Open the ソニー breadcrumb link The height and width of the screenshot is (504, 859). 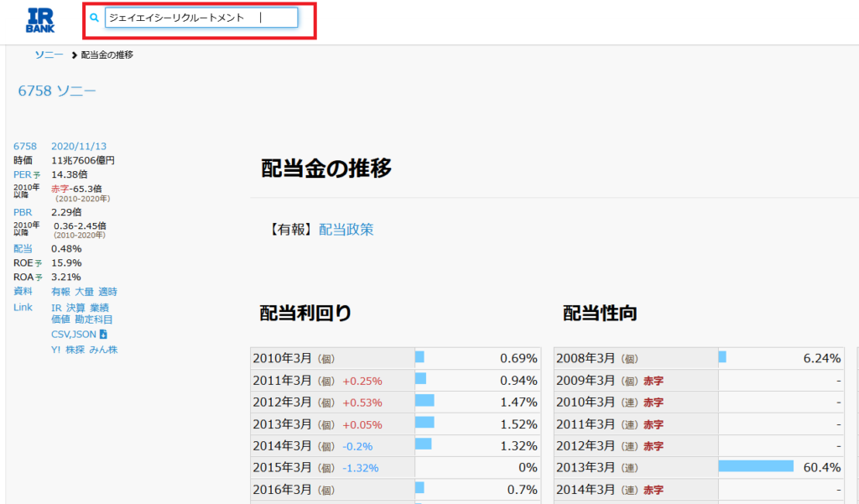(x=49, y=55)
